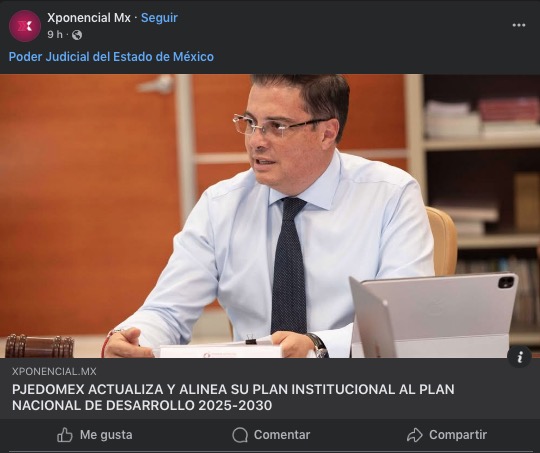
Task: Open the article preview image
Action: tap(270, 216)
